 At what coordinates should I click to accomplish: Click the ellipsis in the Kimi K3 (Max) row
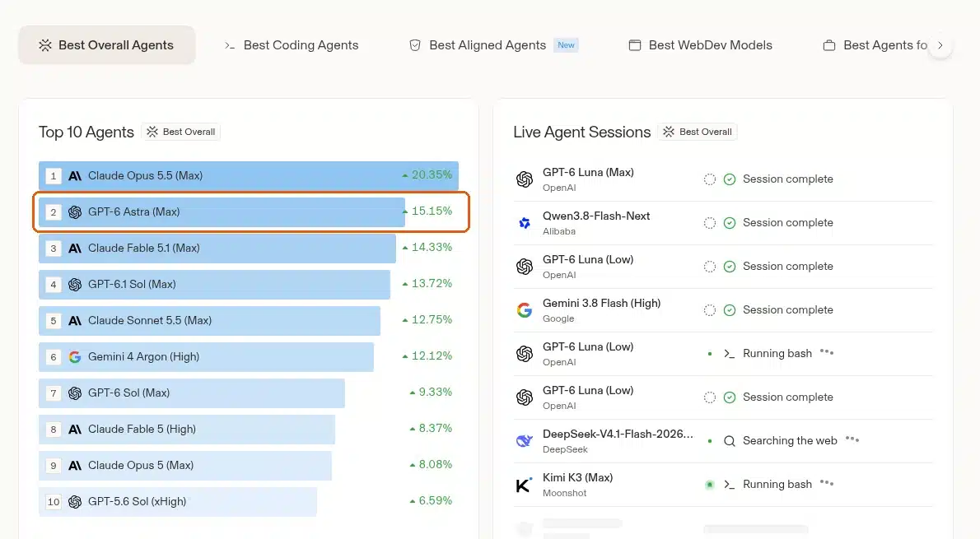[827, 483]
